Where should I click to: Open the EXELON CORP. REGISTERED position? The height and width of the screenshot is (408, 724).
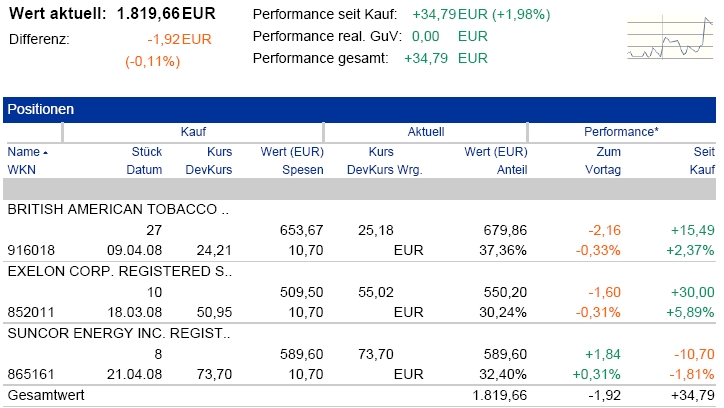click(119, 270)
